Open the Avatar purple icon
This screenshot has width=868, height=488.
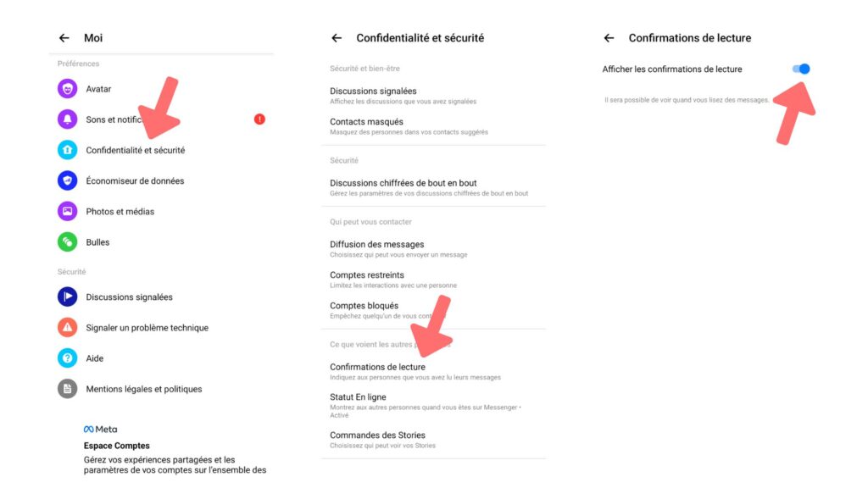[x=68, y=88]
